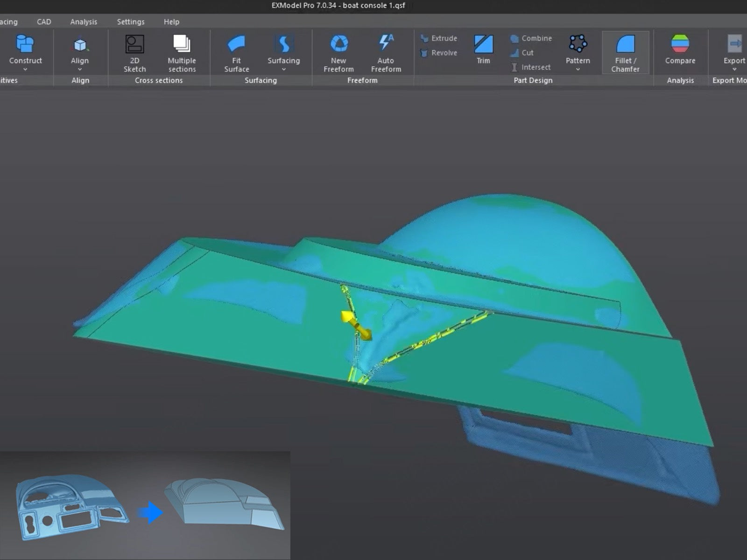Open the Settings menu
747x560 pixels.
pos(131,21)
